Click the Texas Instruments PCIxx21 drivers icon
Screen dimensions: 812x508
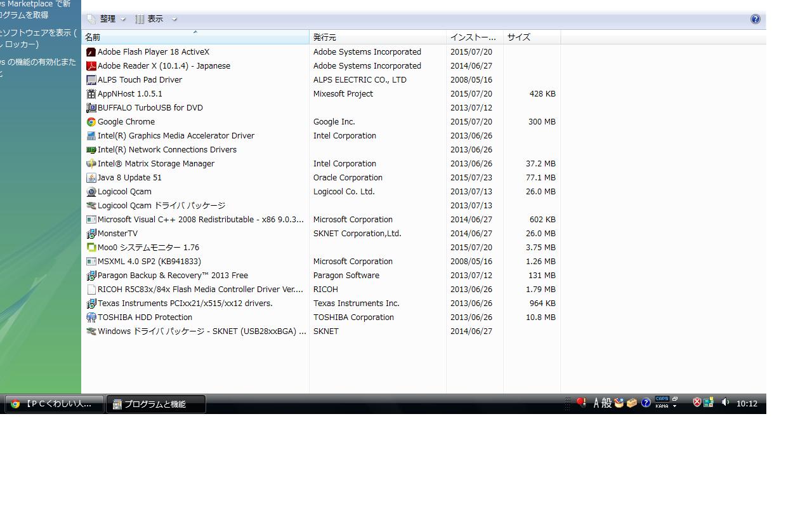pos(91,304)
